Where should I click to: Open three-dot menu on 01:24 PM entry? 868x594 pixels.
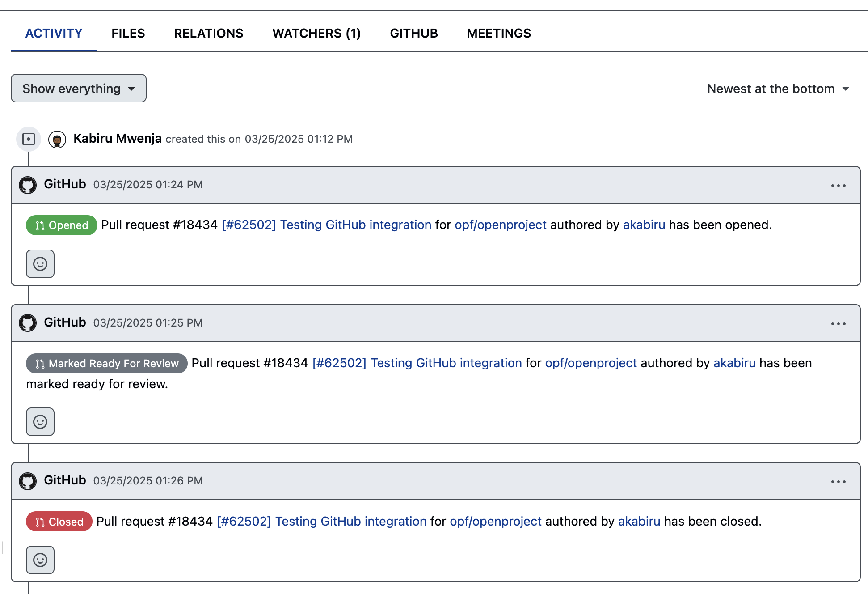[838, 186]
